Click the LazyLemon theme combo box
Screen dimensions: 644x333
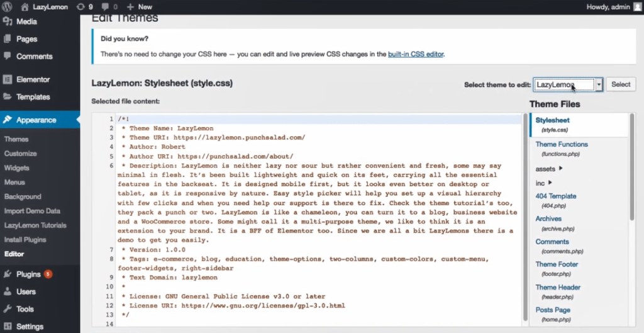[568, 85]
